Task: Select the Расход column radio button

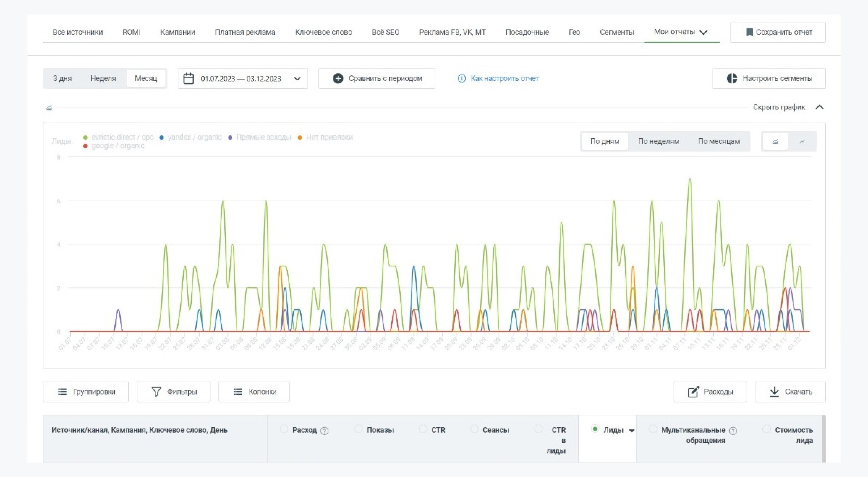Action: point(284,429)
